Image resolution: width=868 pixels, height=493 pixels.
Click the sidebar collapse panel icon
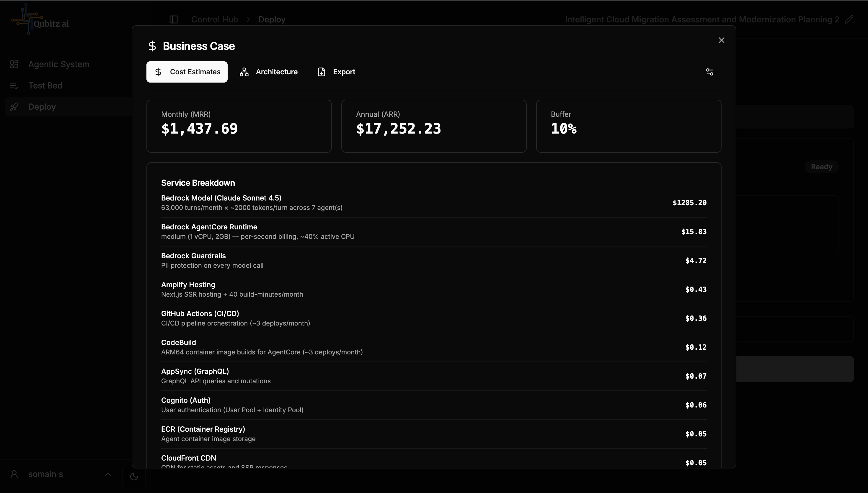pyautogui.click(x=174, y=19)
